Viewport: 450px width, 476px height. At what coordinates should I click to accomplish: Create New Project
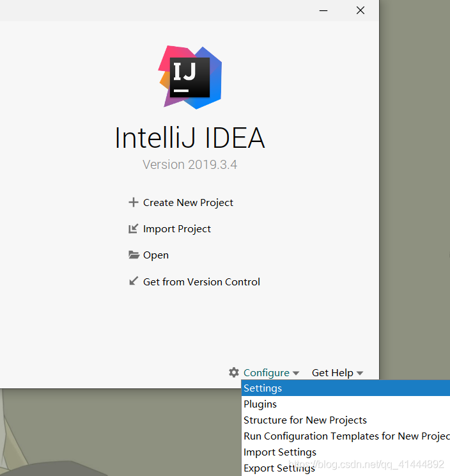(188, 202)
